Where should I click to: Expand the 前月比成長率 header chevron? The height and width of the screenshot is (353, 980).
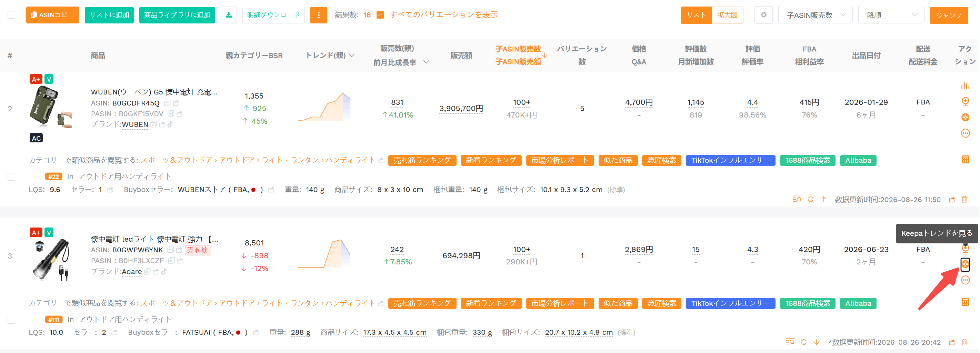click(426, 62)
